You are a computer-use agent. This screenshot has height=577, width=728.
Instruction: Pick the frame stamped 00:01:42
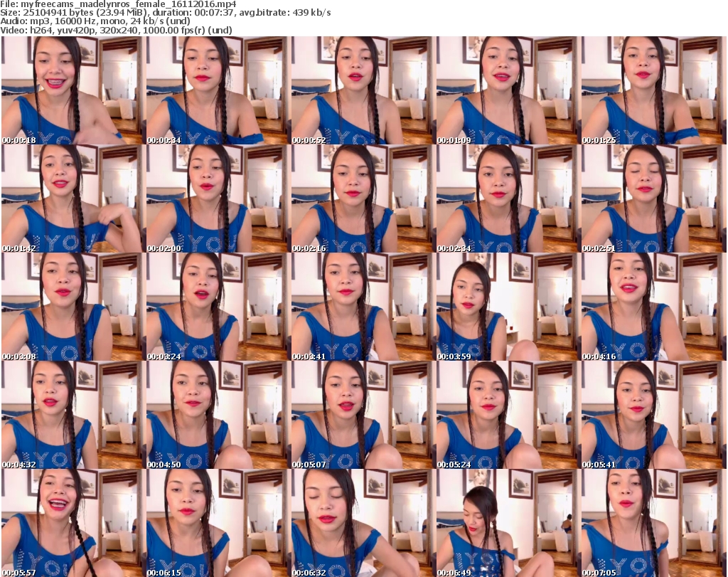point(73,198)
